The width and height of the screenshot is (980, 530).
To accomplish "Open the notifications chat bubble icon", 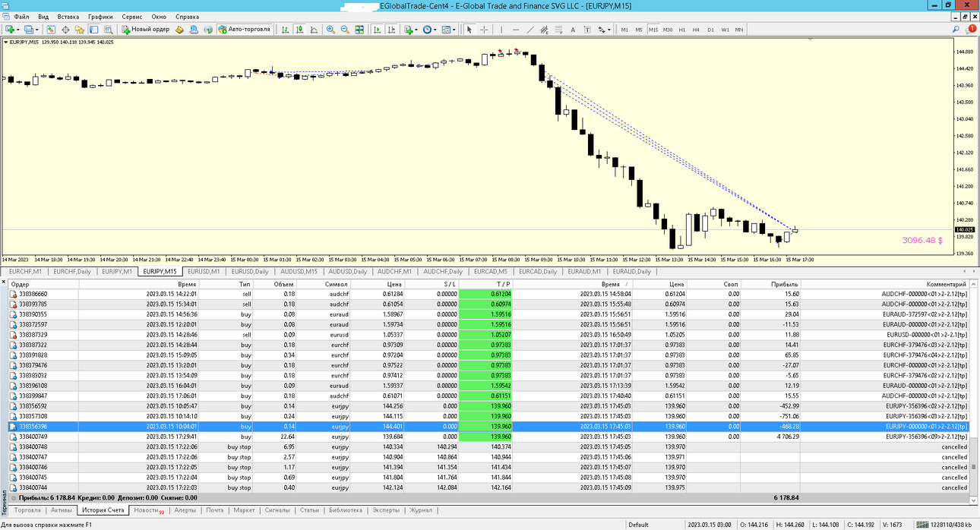I will pyautogui.click(x=970, y=29).
